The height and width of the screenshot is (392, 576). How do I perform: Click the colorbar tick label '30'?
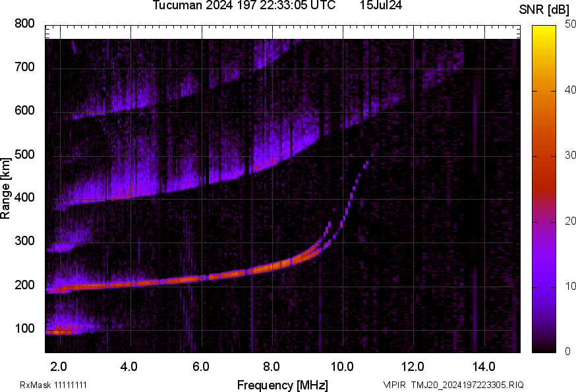click(570, 155)
